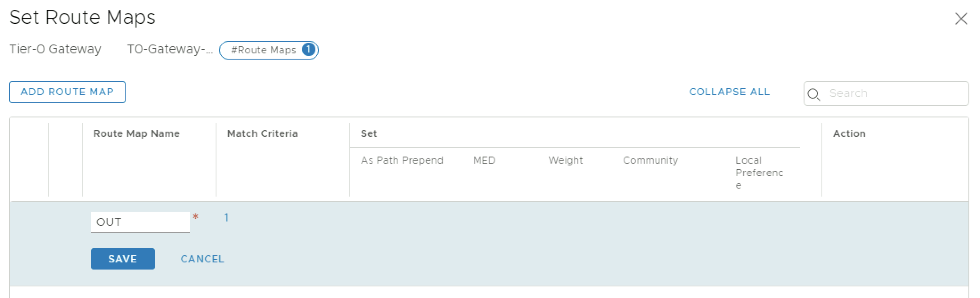Viewport: 980px width, 298px height.
Task: Click the Weight column header
Action: point(565,161)
